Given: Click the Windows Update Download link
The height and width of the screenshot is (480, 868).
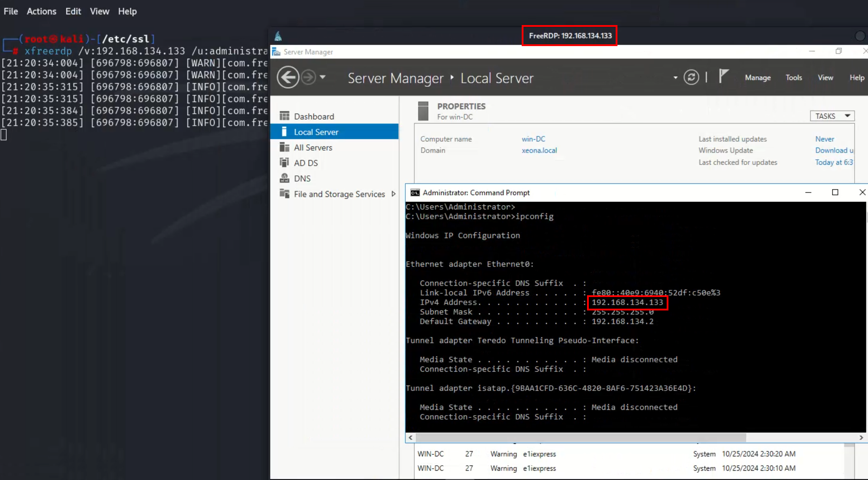Looking at the screenshot, I should coord(834,150).
